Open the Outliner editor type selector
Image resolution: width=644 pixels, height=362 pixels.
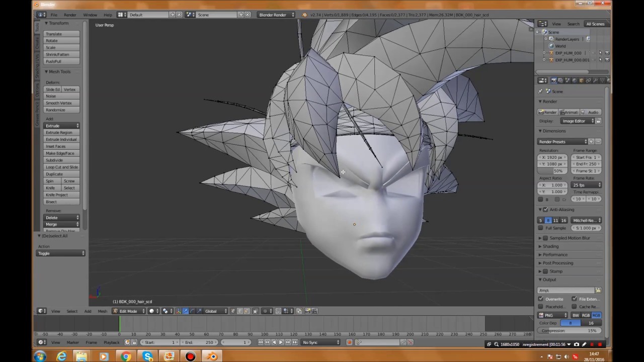(x=542, y=24)
